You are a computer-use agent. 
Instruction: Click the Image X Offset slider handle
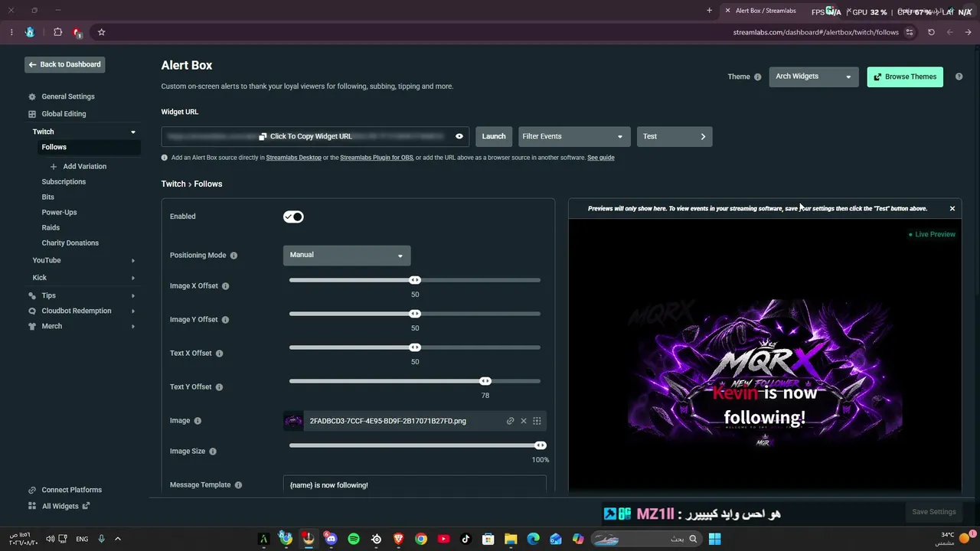tap(415, 280)
